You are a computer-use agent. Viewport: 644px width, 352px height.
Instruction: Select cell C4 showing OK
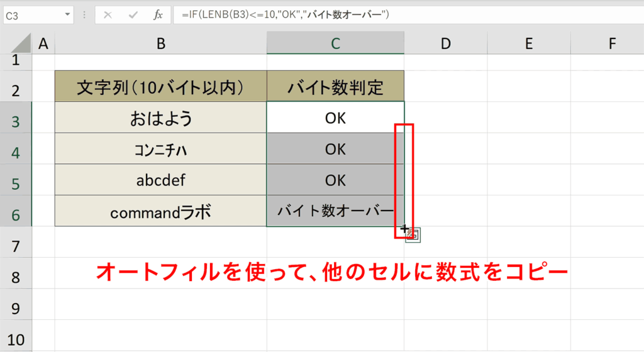click(336, 148)
